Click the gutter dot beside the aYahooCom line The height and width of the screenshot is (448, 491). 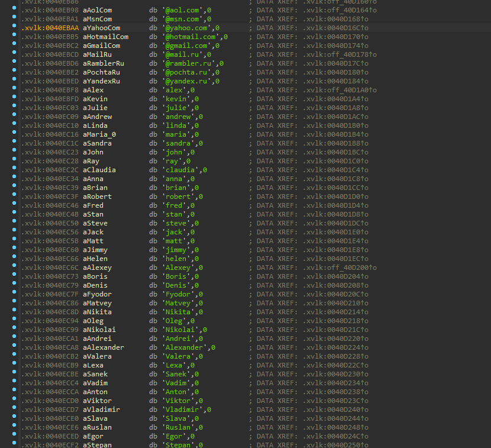click(14, 28)
